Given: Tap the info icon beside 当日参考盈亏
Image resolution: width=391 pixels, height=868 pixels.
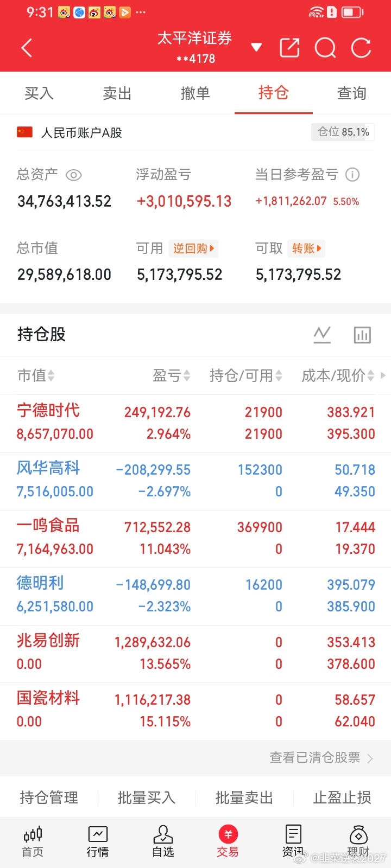Looking at the screenshot, I should (352, 175).
